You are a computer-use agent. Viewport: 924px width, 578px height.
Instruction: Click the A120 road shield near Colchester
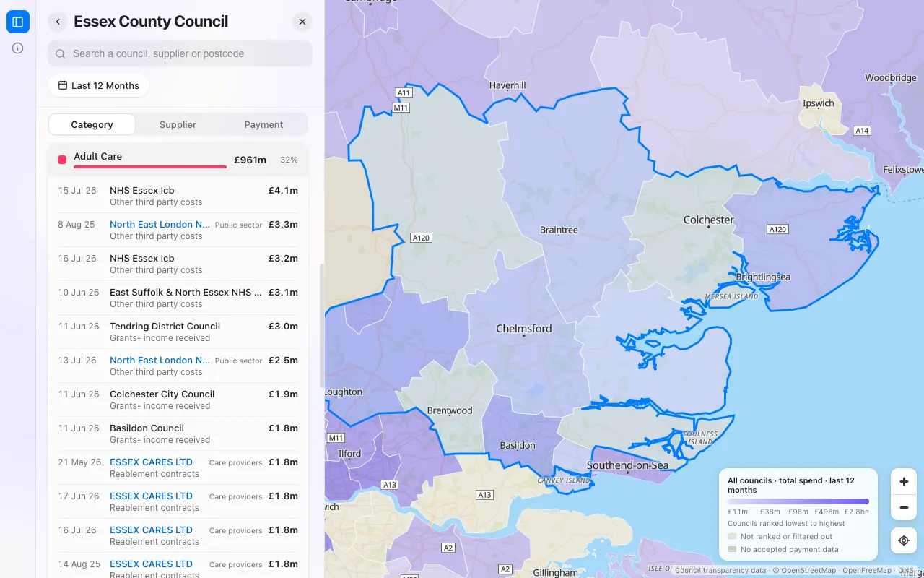tap(777, 229)
